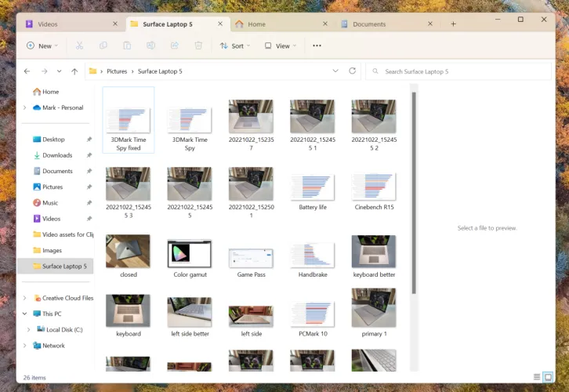Click the Back navigation arrow
This screenshot has height=392, width=569.
27,71
